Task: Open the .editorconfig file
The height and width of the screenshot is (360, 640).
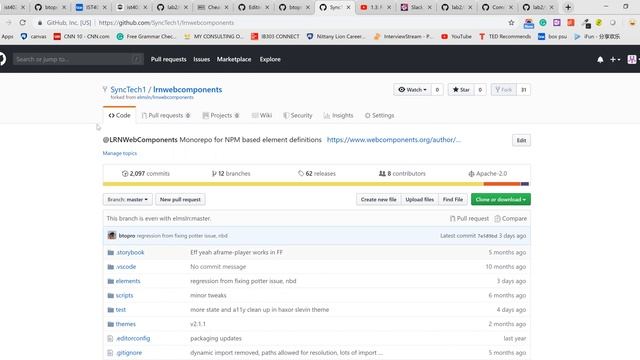Action: pos(133,338)
